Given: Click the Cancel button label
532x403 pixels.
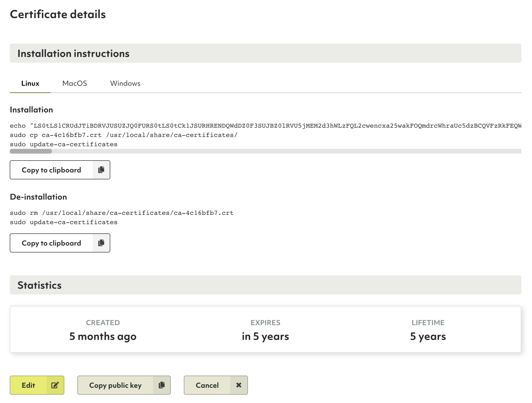Looking at the screenshot, I should [x=207, y=385].
